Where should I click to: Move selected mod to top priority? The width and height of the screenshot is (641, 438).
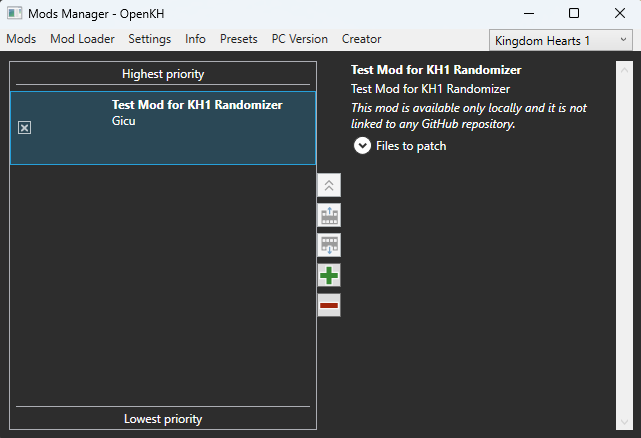point(329,186)
